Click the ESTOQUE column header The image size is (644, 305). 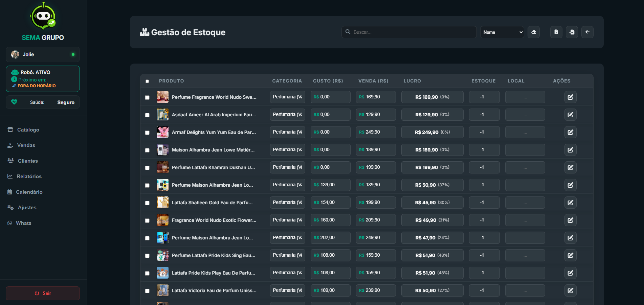[484, 81]
